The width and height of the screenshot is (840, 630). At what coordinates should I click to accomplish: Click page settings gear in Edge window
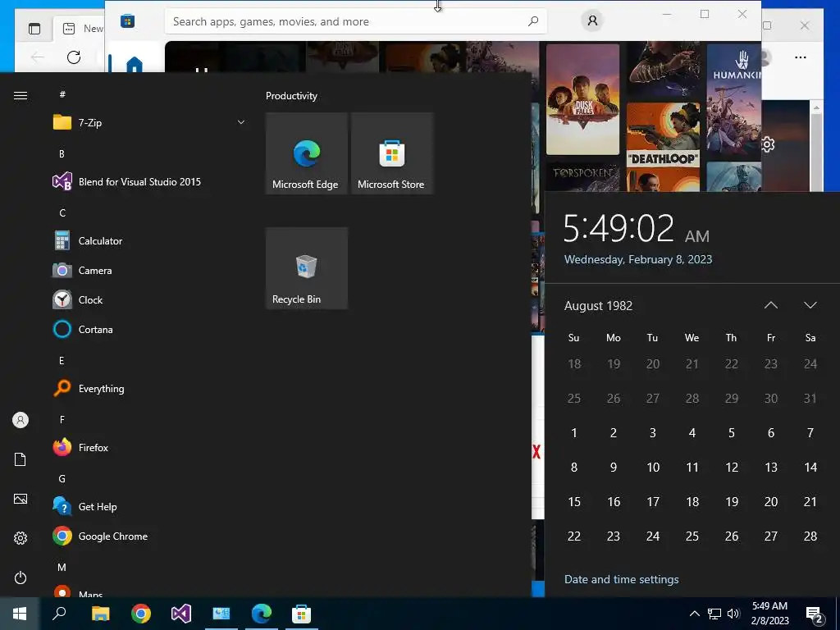click(x=767, y=144)
